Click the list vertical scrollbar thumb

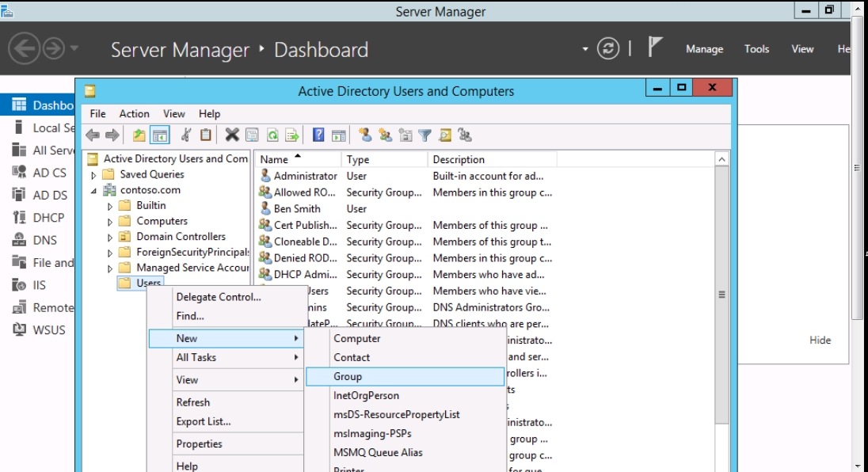(x=721, y=295)
